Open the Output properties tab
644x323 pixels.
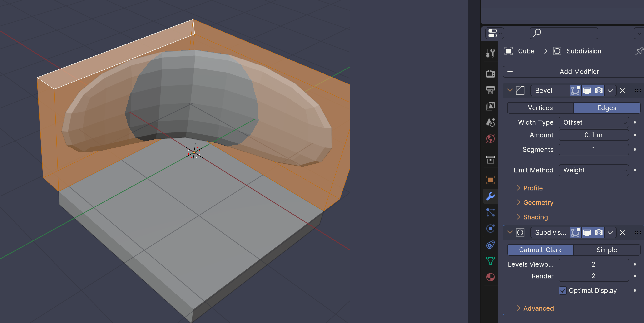[x=490, y=90]
